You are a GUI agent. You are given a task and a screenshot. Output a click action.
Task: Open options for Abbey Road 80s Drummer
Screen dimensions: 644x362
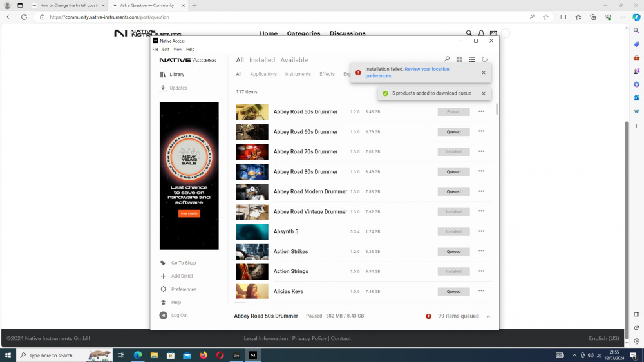[x=481, y=171]
